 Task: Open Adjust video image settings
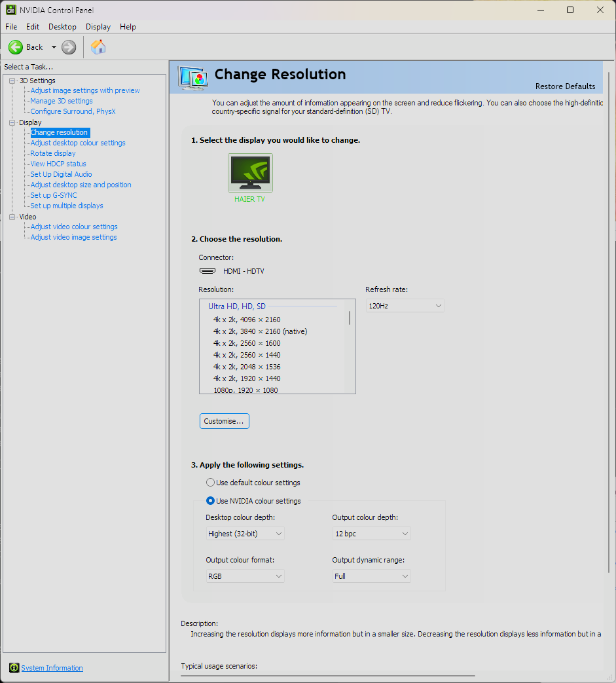coord(73,237)
